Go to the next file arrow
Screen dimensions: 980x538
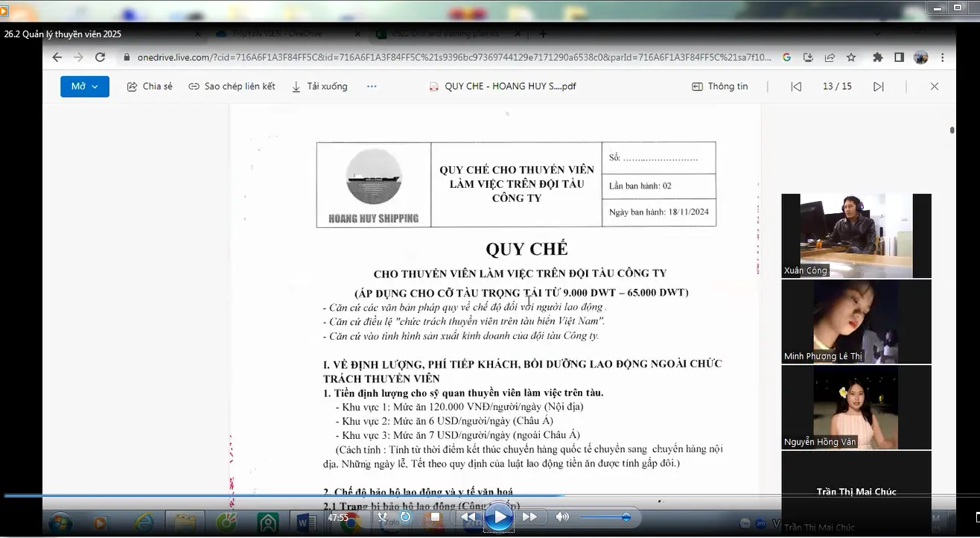(x=879, y=86)
